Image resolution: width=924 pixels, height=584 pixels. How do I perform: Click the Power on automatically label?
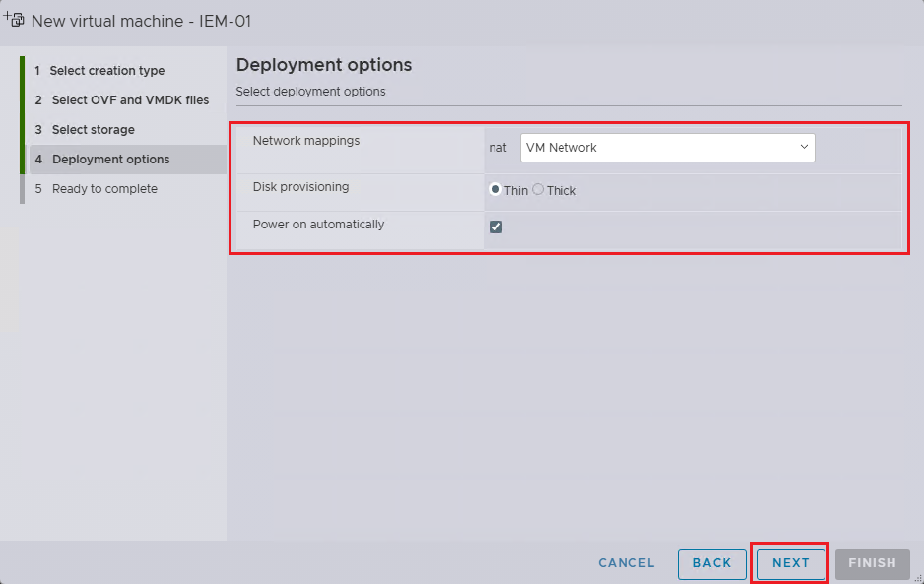tap(318, 224)
